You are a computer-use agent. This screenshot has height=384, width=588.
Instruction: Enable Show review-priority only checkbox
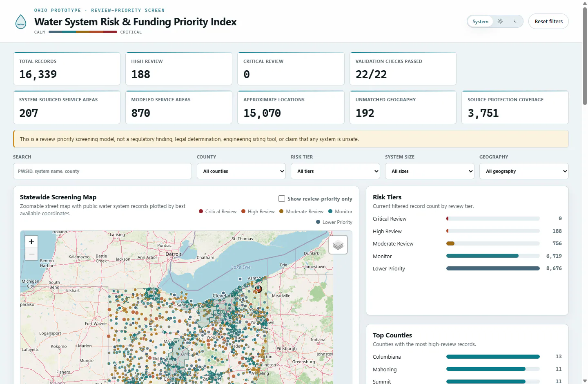(282, 199)
